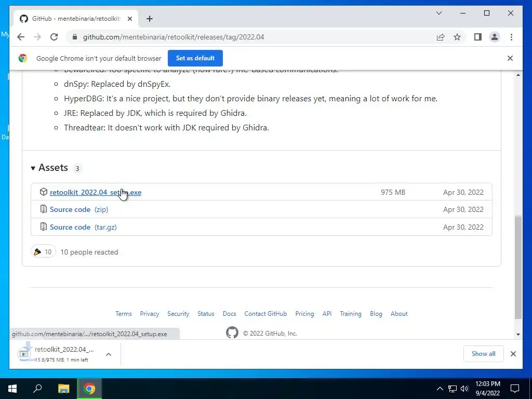
Task: Click the Chrome icon in the taskbar
Action: point(89,389)
